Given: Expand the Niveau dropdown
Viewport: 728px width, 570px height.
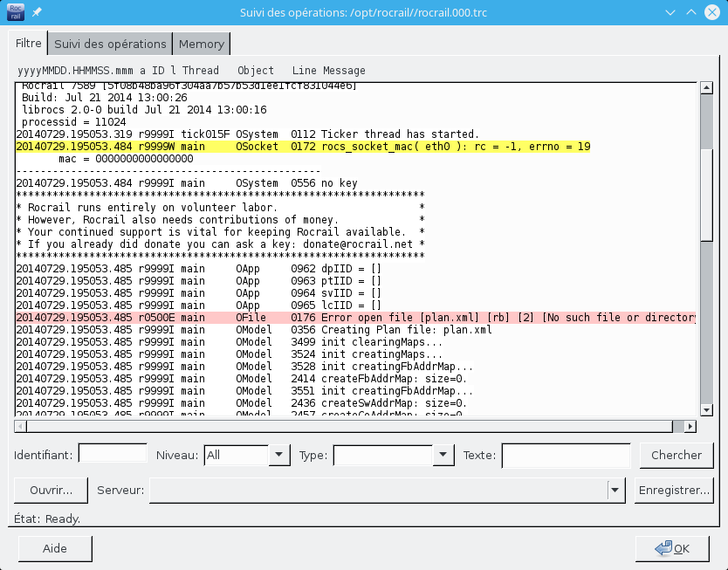Looking at the screenshot, I should (279, 455).
